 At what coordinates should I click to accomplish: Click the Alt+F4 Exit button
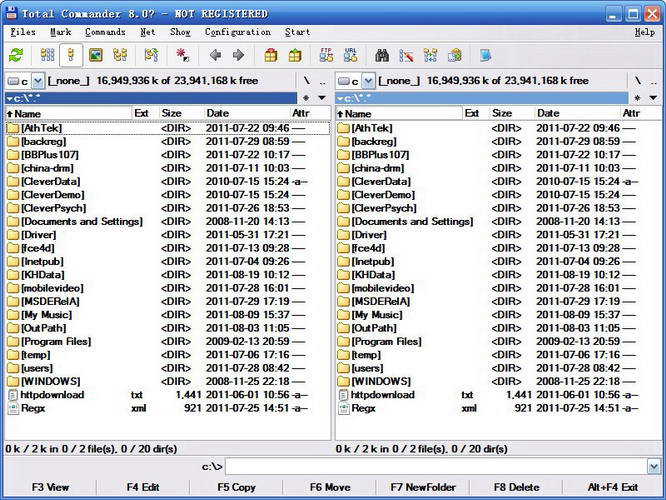pos(612,487)
